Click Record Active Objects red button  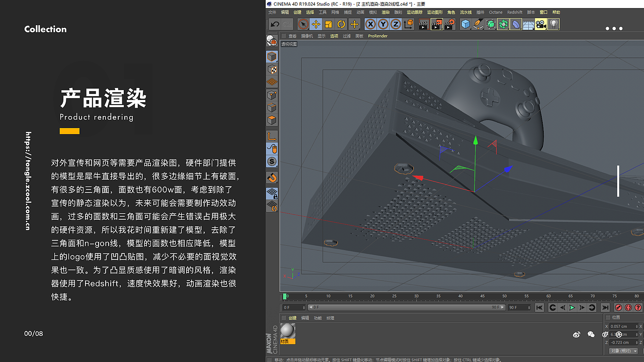(x=618, y=308)
